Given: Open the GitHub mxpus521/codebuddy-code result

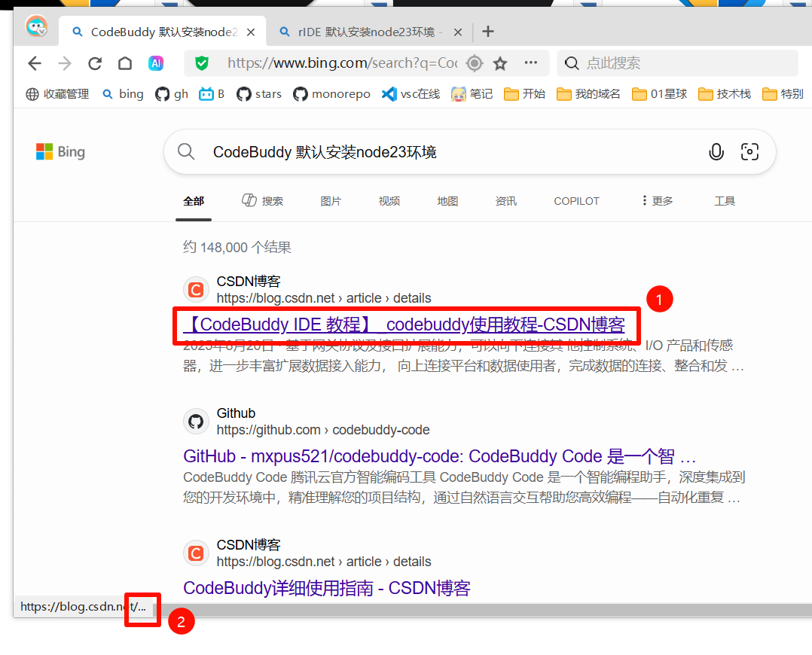Looking at the screenshot, I should (x=439, y=456).
